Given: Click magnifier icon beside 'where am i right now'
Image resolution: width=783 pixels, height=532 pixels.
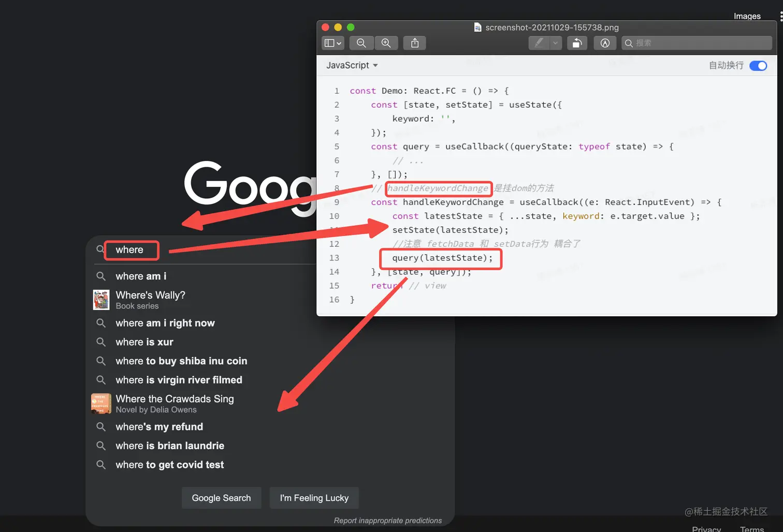Looking at the screenshot, I should pos(101,323).
